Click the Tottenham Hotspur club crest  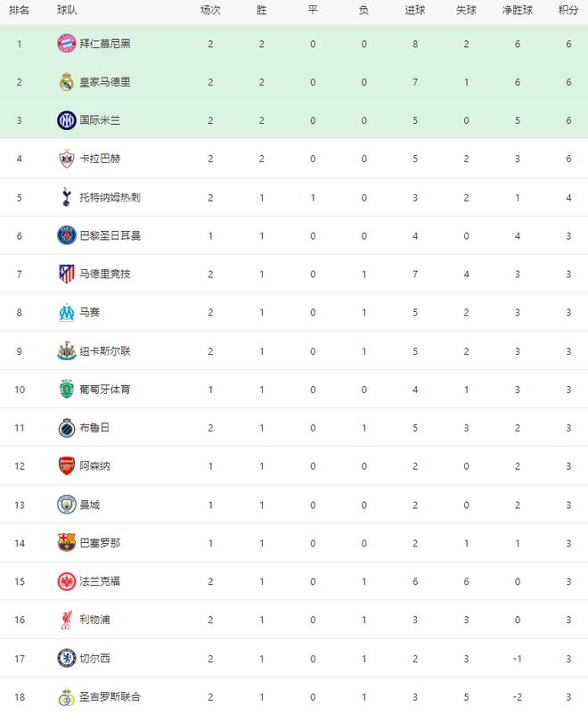pyautogui.click(x=66, y=197)
